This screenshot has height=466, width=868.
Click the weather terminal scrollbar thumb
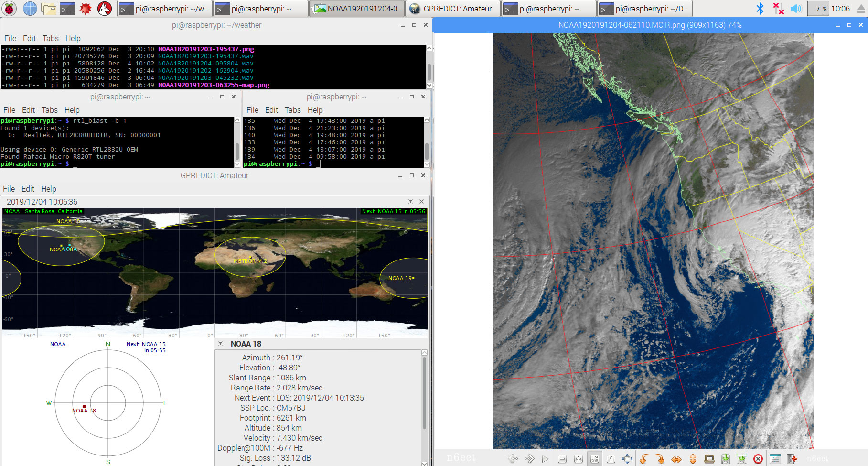pyautogui.click(x=429, y=72)
